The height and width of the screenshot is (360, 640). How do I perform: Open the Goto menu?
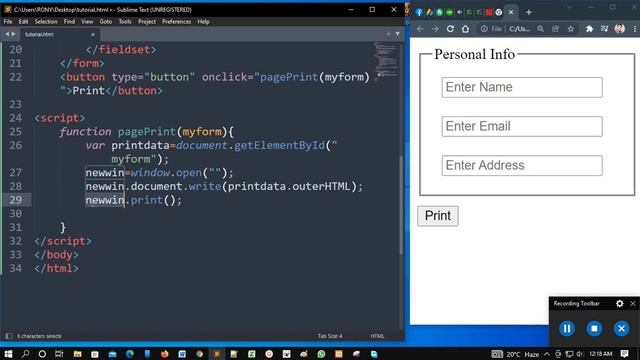pos(106,22)
